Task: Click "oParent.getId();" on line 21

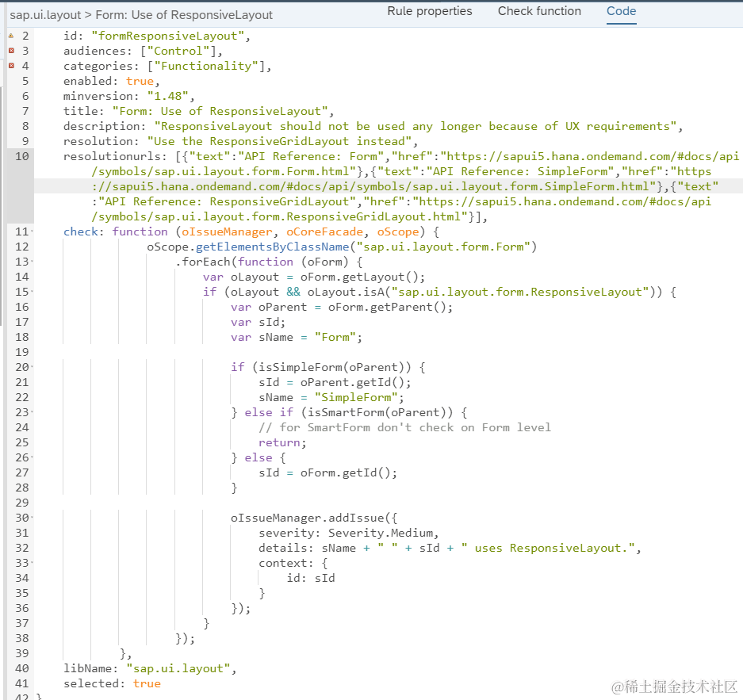Action: pos(356,383)
